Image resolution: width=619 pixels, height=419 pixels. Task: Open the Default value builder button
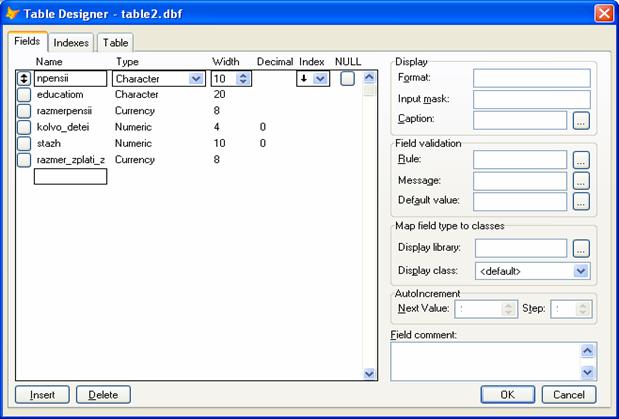click(x=581, y=201)
